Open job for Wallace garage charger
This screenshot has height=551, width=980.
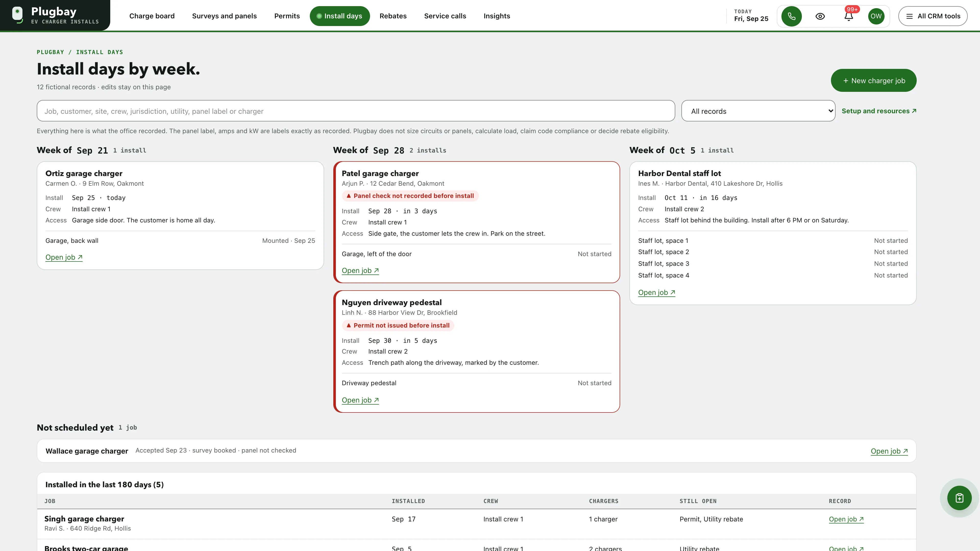click(889, 451)
